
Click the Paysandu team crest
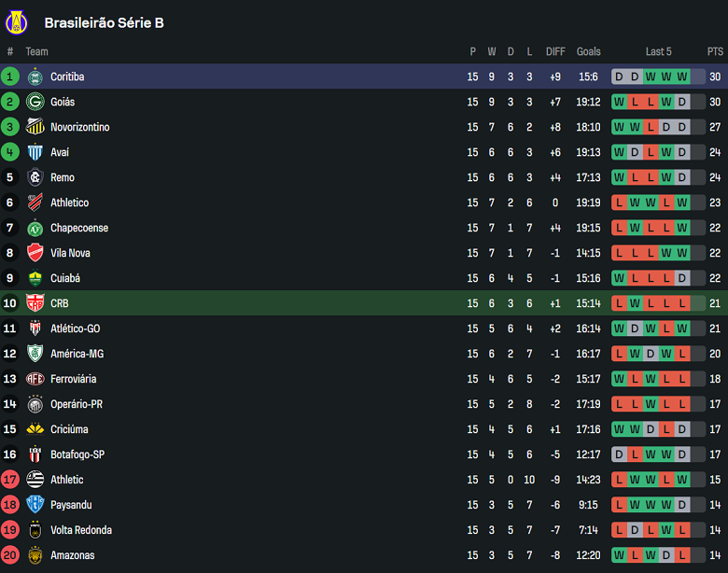point(35,505)
